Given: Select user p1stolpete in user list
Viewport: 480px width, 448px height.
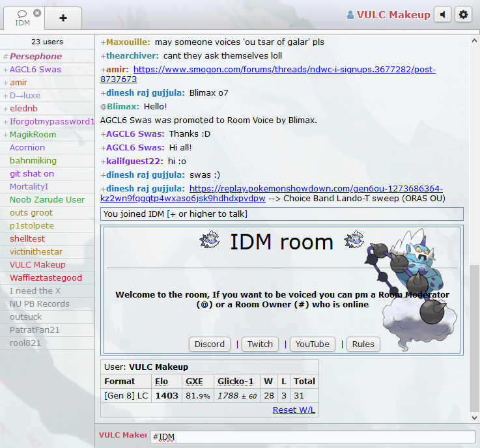Looking at the screenshot, I should (x=47, y=225).
